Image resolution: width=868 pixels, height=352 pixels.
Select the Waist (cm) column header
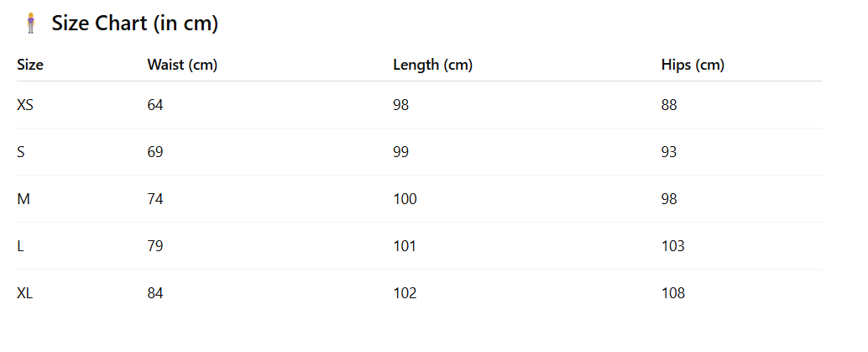point(182,65)
